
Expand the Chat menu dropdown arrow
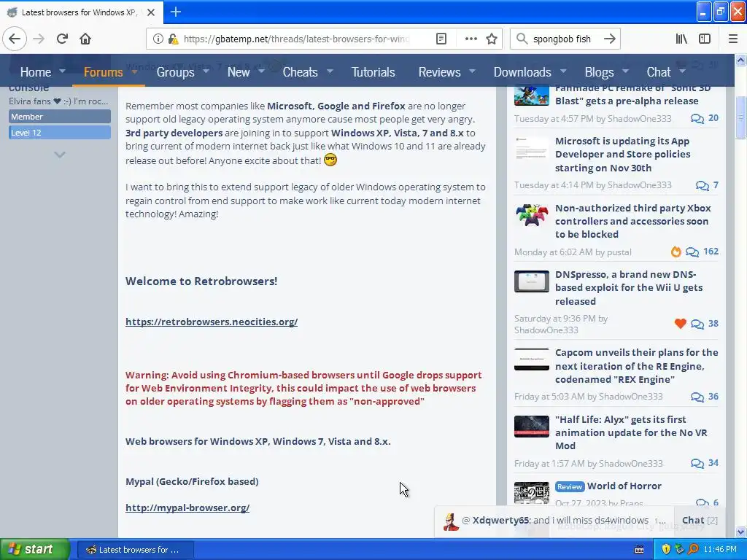tap(682, 71)
